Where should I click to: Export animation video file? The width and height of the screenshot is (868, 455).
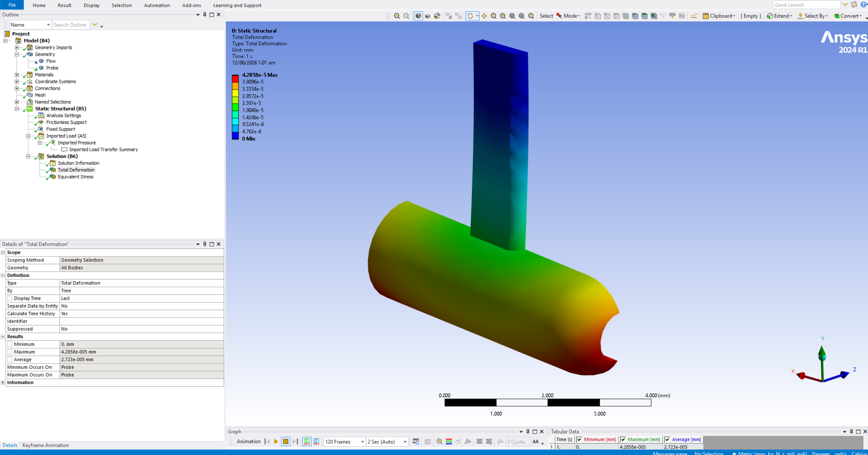(416, 441)
